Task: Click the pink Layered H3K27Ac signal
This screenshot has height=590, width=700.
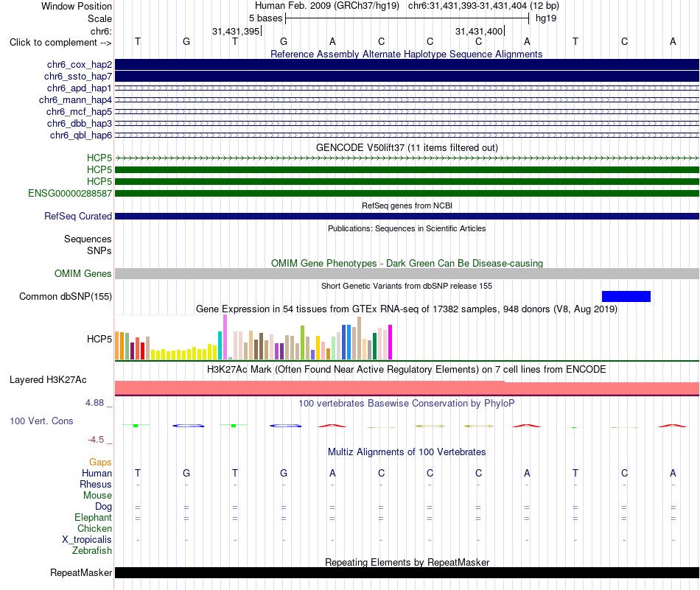Action: 407,388
